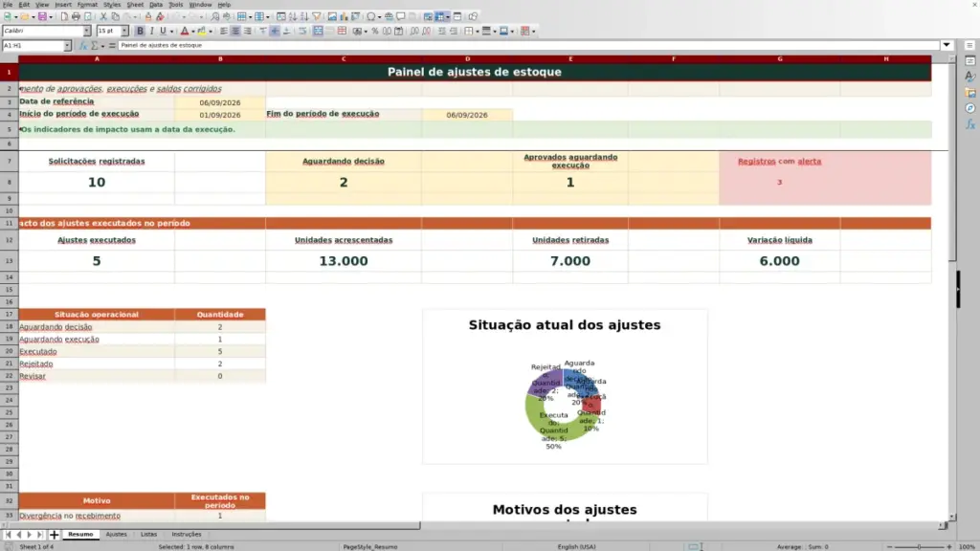Click the zoom in plus button
The image size is (980, 551).
(x=949, y=547)
